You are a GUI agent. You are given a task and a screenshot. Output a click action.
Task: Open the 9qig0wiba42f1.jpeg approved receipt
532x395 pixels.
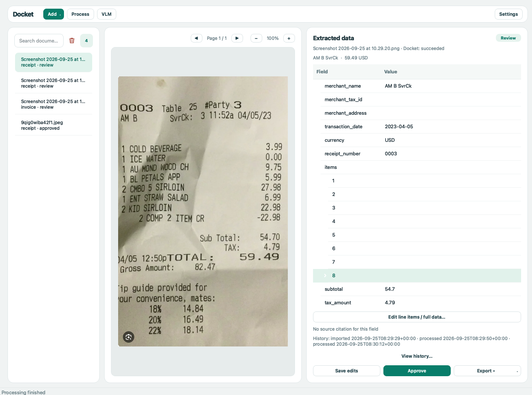click(53, 125)
